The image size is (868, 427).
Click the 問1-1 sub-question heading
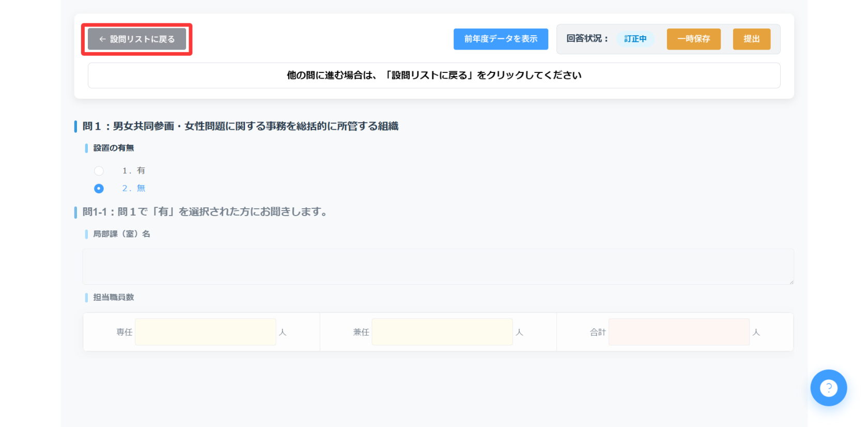pos(206,212)
